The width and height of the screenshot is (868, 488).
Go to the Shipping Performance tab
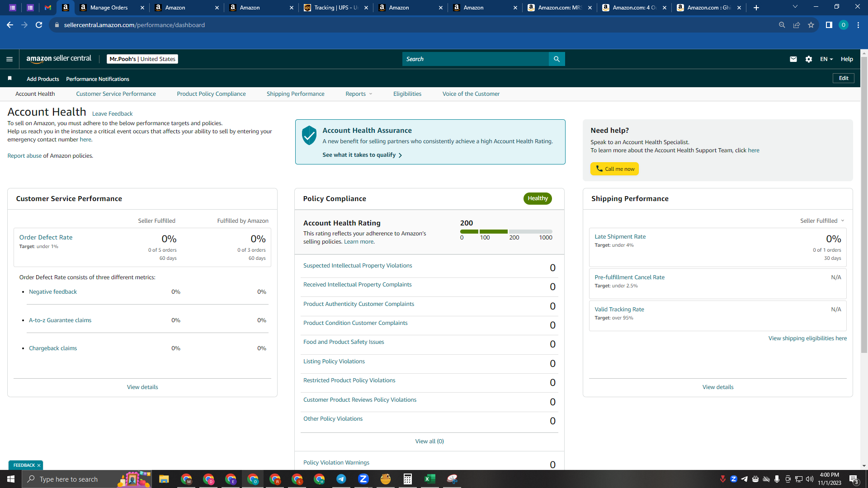(x=296, y=94)
